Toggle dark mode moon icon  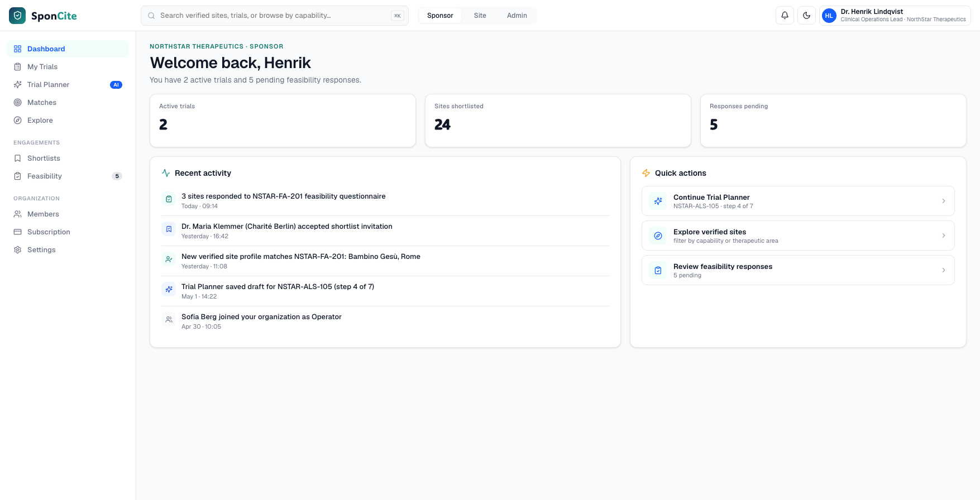click(806, 16)
